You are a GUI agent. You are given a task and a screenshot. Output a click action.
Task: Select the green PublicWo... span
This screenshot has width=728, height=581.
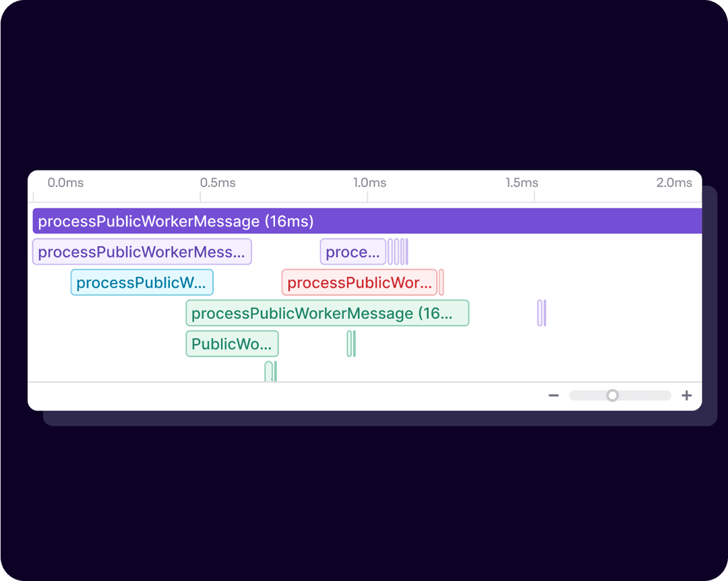[x=232, y=344]
